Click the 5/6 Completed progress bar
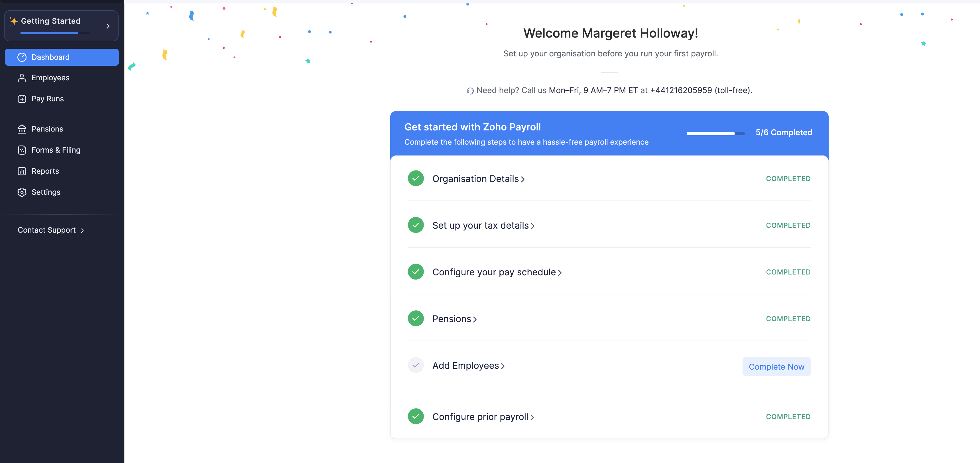This screenshot has width=980, height=463. [x=715, y=134]
